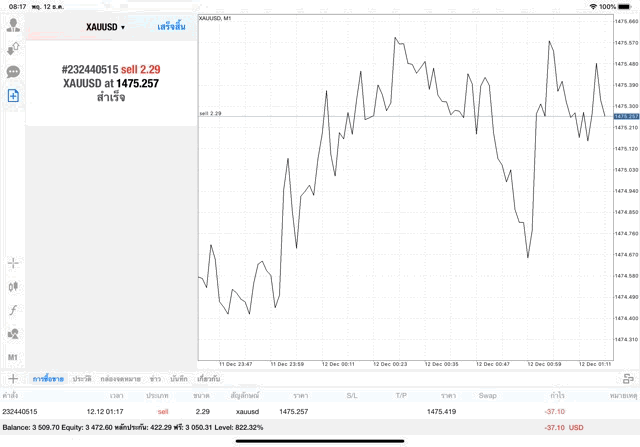Screen dimensions: 640x447
Task: Activate the crosshair tool
Action: click(x=13, y=263)
